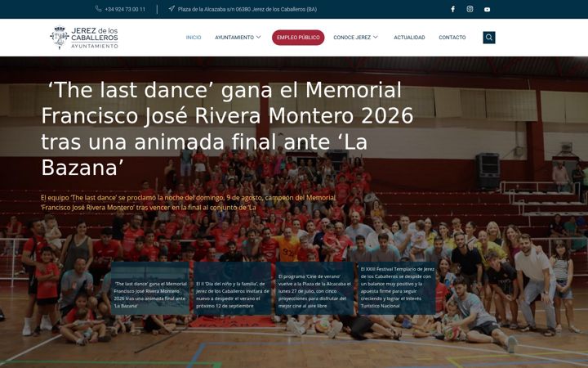Viewport: 588px width, 368px height.
Task: Click the Empleo Público button
Action: (298, 38)
